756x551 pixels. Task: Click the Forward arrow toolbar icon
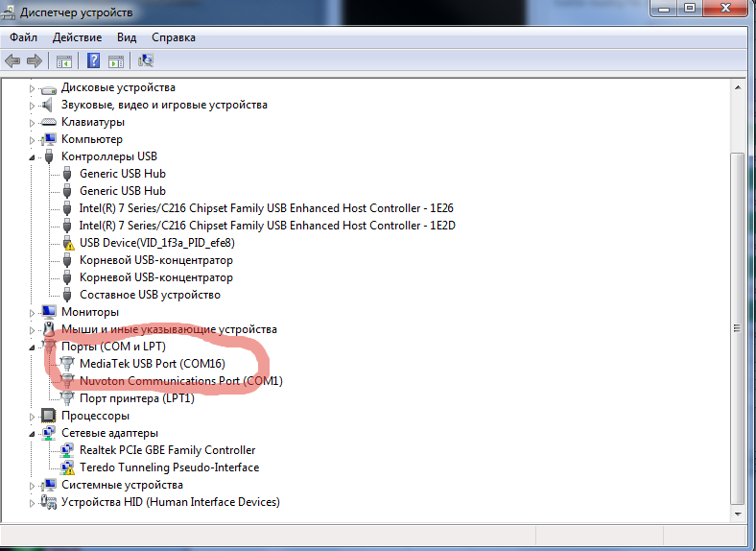coord(35,60)
